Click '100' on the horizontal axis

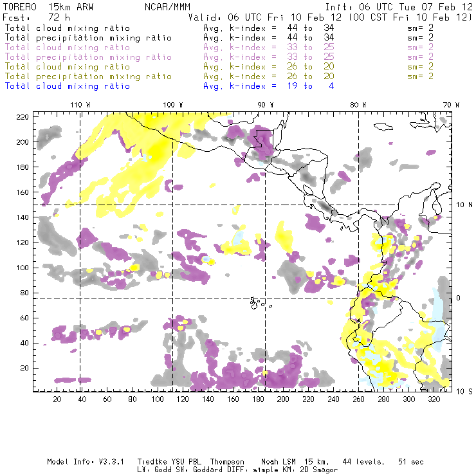[158, 399]
